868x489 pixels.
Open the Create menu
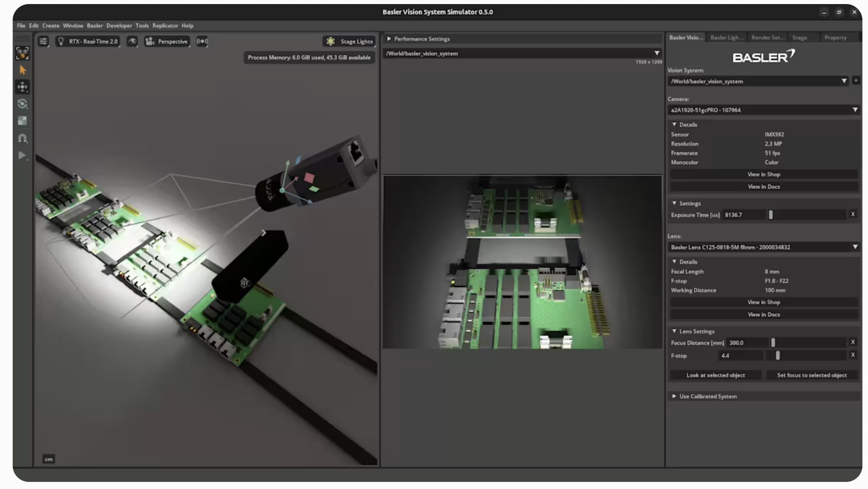(51, 25)
